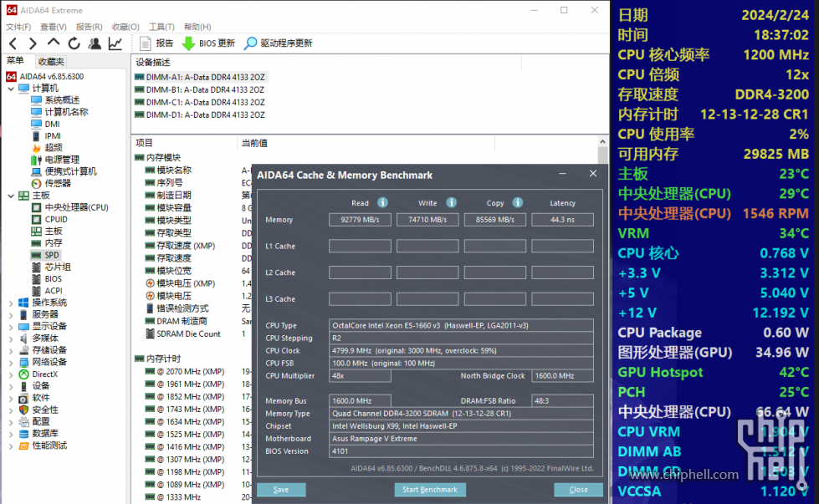Switch to the 收藏夹 tab

tap(51, 62)
